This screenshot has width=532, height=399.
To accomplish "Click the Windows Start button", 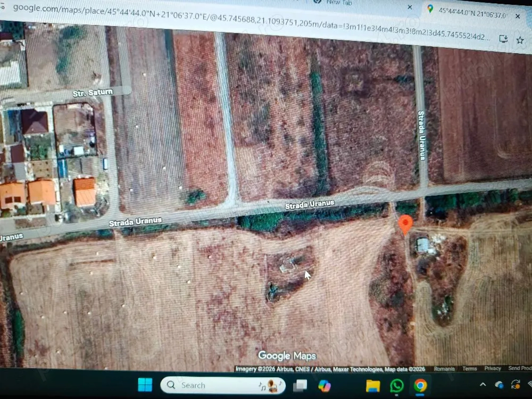I will pos(145,384).
